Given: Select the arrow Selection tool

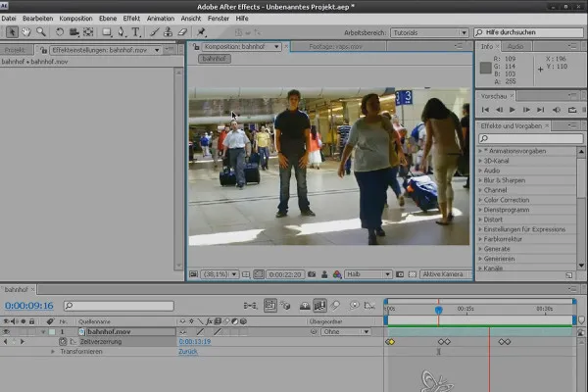Looking at the screenshot, I should 12,32.
